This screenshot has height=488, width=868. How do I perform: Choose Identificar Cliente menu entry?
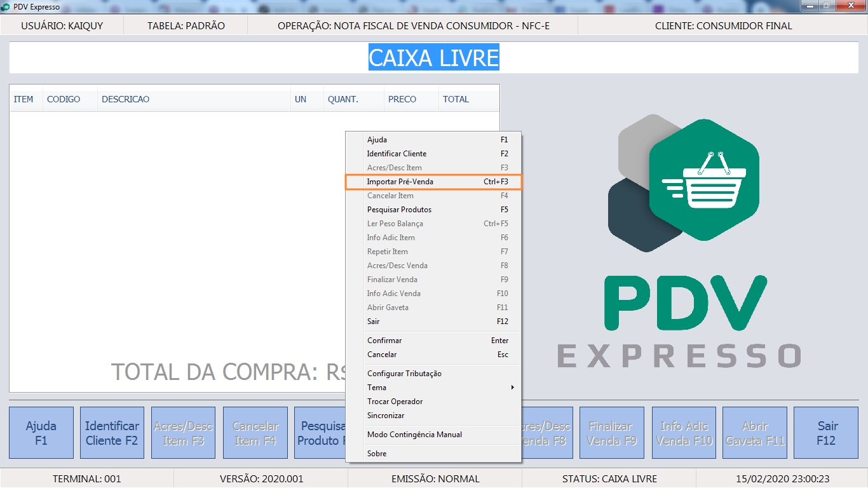coord(433,154)
